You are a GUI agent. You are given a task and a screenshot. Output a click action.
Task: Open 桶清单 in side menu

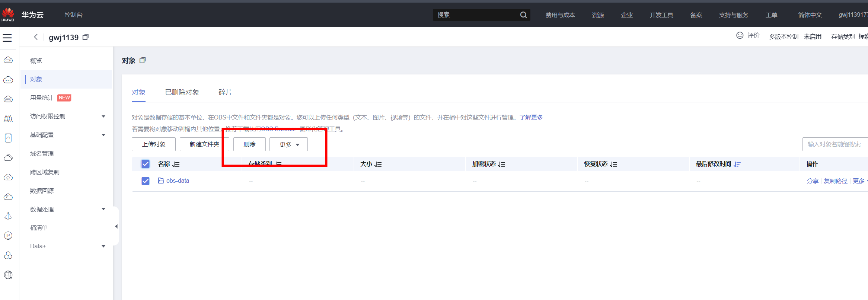point(39,228)
